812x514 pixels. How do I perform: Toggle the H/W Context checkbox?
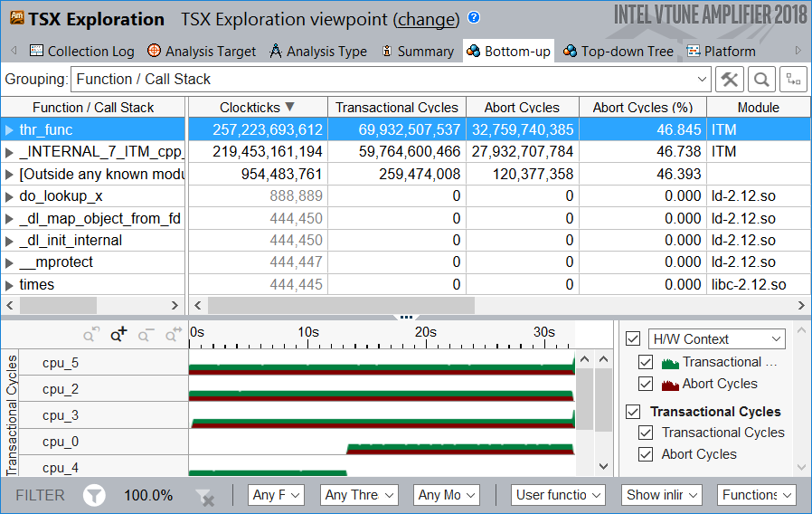coord(633,338)
